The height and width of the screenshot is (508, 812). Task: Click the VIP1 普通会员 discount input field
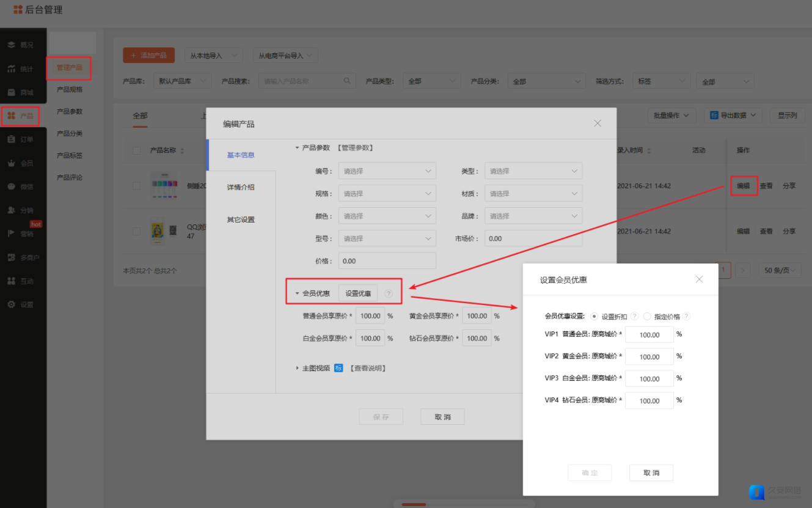point(649,335)
